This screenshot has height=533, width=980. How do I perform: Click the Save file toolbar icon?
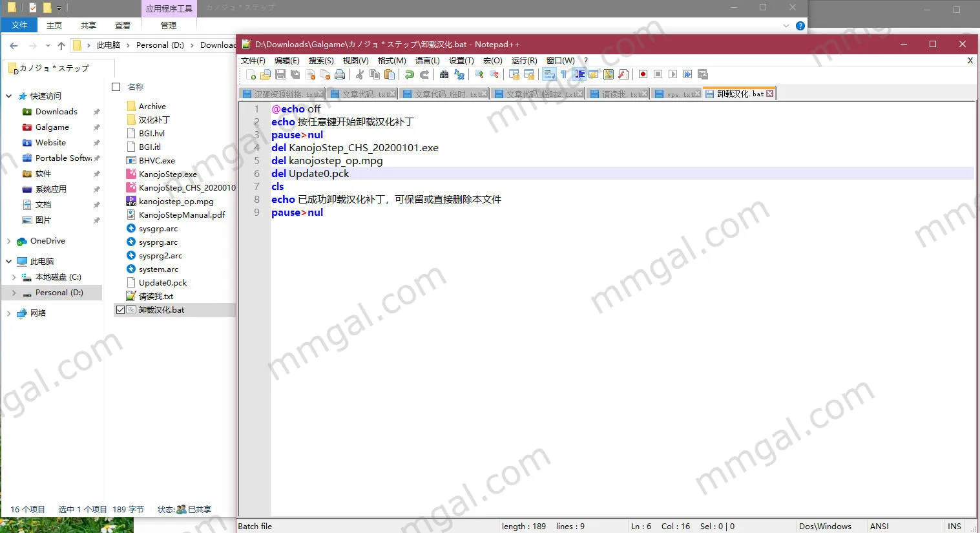(280, 74)
